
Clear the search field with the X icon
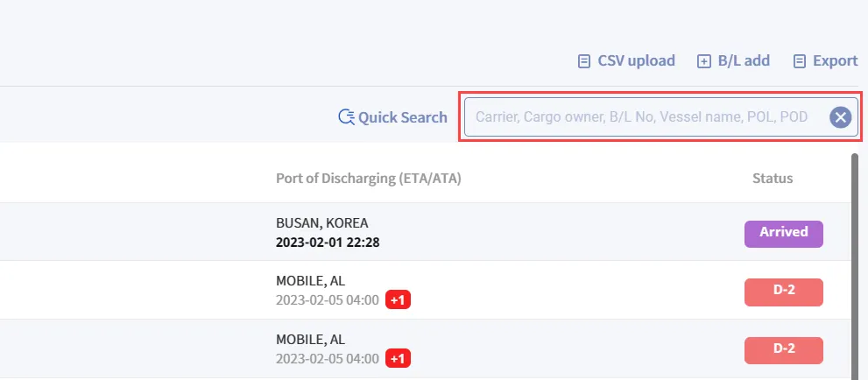(840, 117)
